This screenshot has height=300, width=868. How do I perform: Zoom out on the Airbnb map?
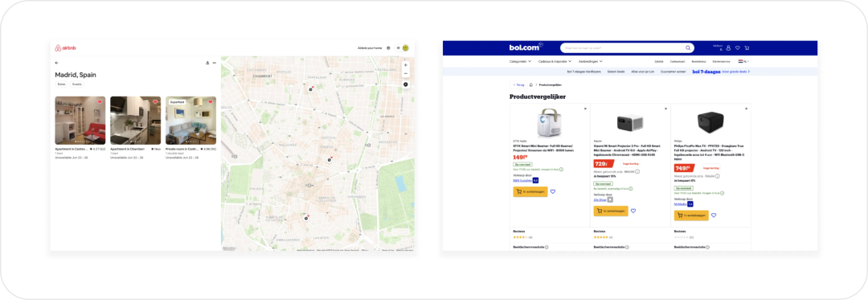coord(406,74)
